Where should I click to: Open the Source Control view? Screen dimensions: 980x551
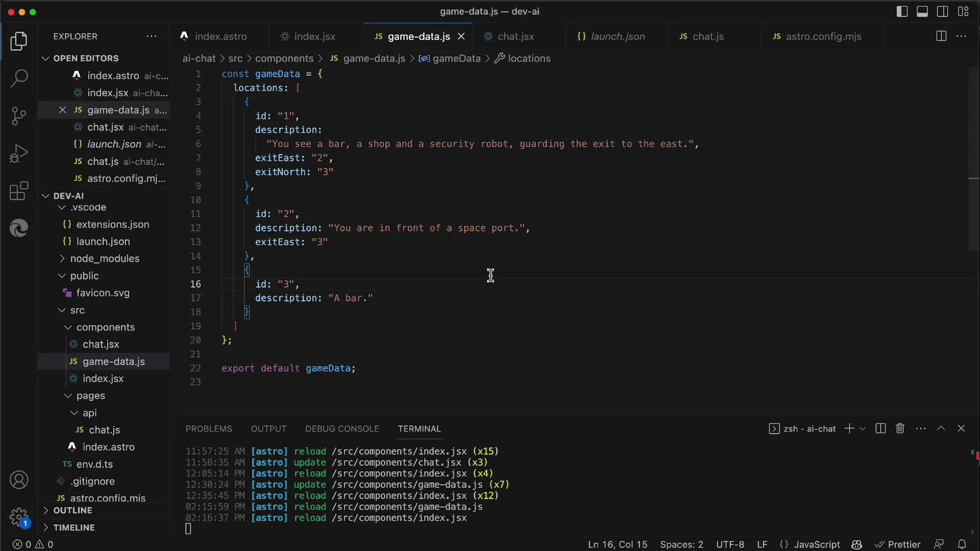[x=19, y=116]
